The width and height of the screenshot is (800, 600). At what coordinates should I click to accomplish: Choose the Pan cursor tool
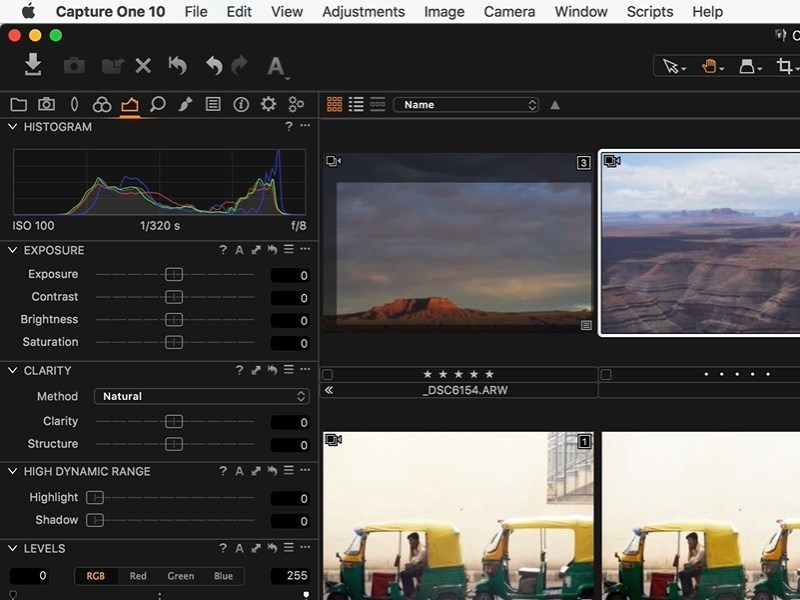(x=711, y=67)
